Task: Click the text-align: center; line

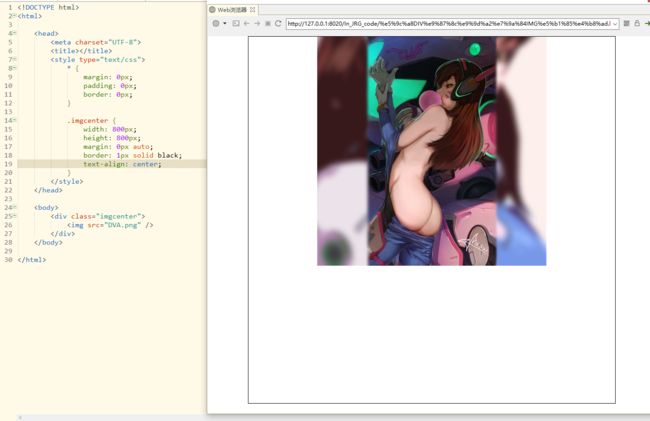Action: pyautogui.click(x=122, y=164)
